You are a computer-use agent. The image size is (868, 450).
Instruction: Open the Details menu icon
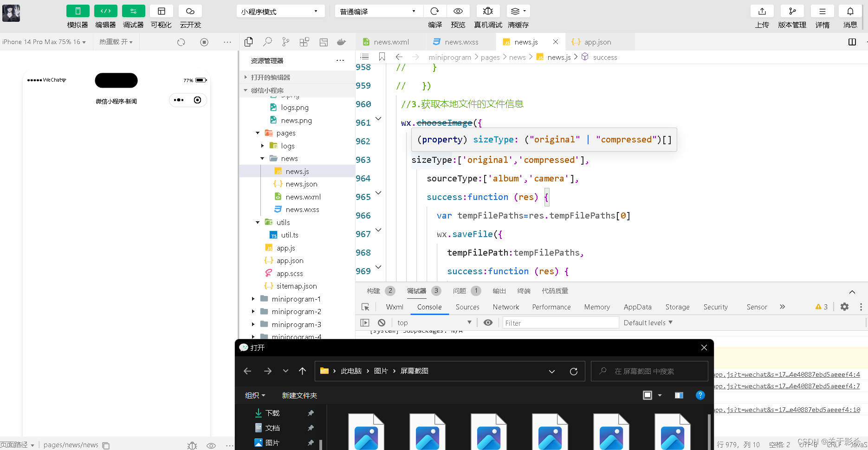(822, 11)
